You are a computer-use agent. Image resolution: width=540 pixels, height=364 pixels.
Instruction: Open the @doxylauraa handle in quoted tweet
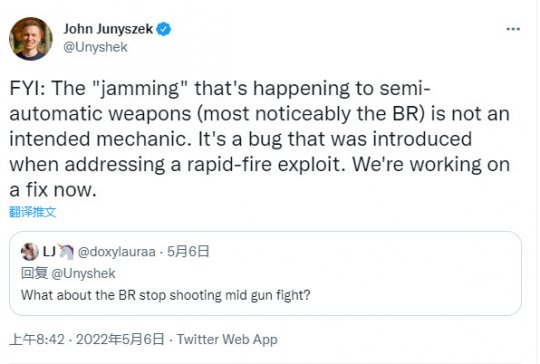click(x=116, y=252)
